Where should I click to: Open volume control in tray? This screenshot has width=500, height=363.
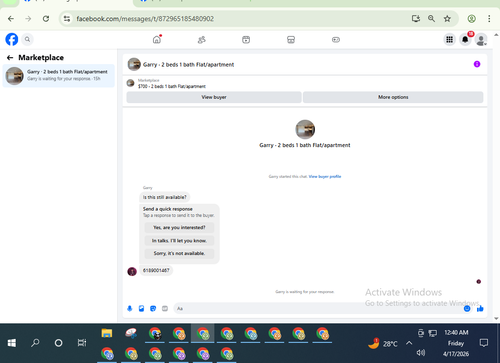click(421, 353)
